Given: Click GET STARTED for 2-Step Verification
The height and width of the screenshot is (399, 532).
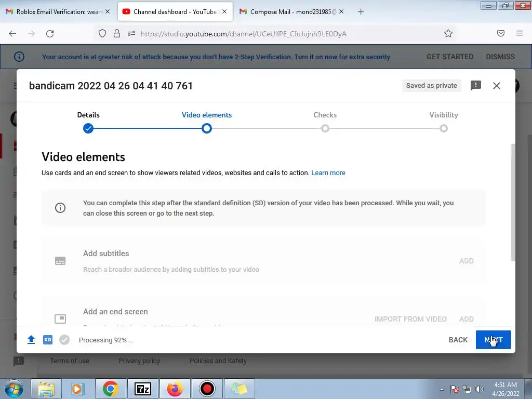Looking at the screenshot, I should pyautogui.click(x=449, y=57).
